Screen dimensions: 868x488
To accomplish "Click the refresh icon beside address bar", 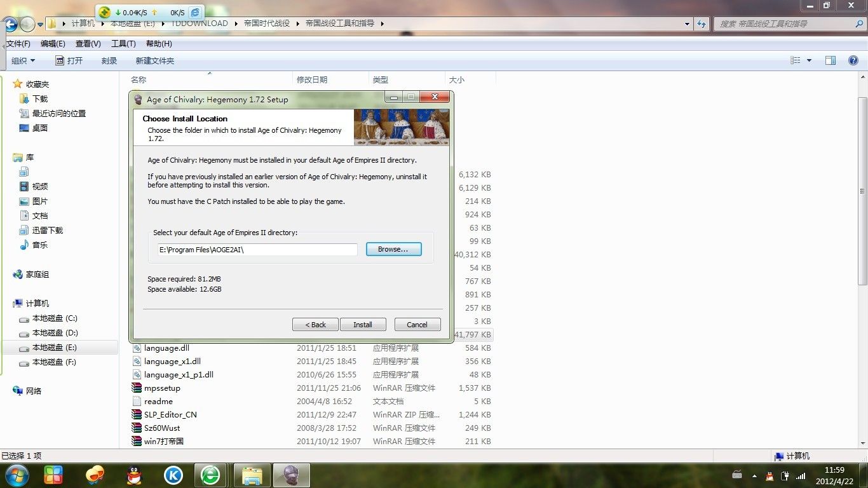I will coord(702,24).
